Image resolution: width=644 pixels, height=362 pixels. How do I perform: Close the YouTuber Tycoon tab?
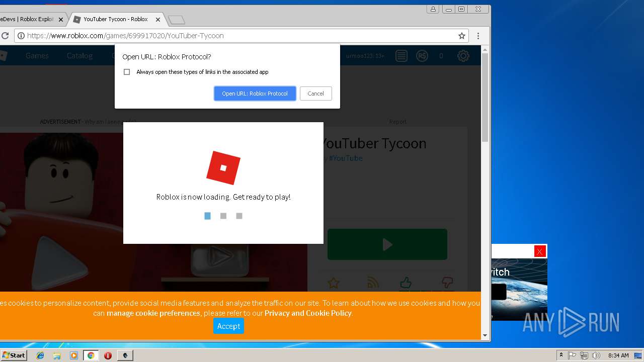pos(158,20)
